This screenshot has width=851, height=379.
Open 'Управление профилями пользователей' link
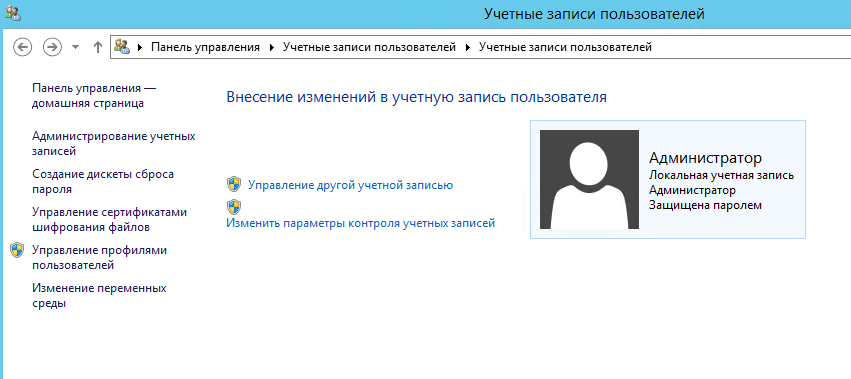point(99,257)
